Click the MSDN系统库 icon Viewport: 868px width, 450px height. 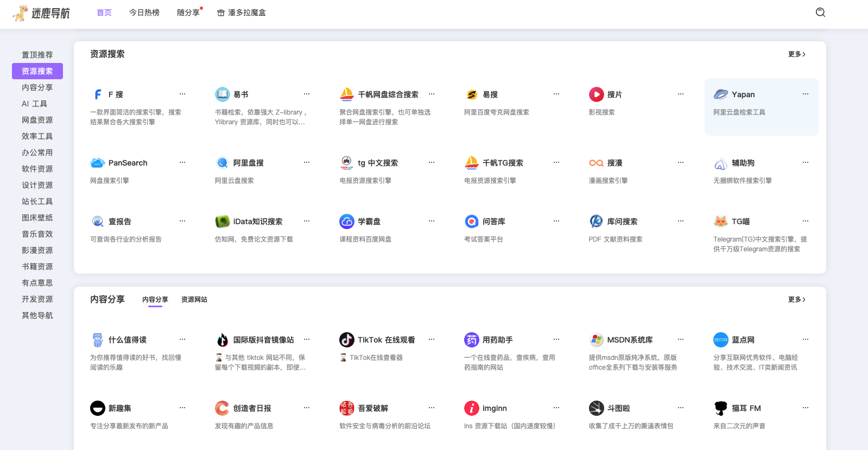597,340
